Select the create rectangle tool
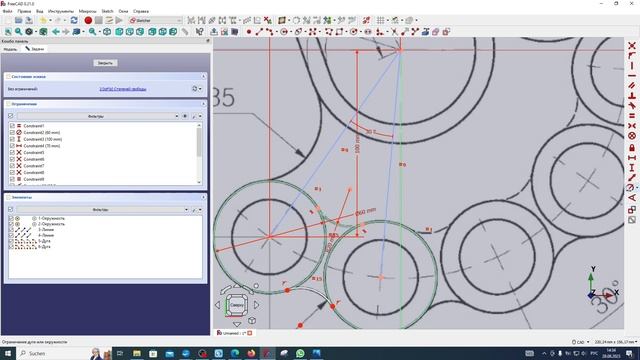 click(339, 31)
